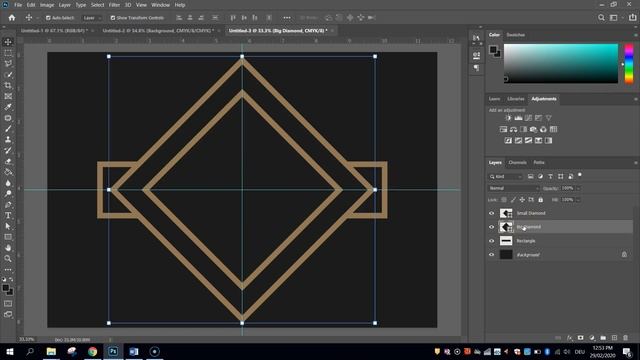Screen dimensions: 640x360
Task: Open the search icon at top right
Action: pos(601,18)
